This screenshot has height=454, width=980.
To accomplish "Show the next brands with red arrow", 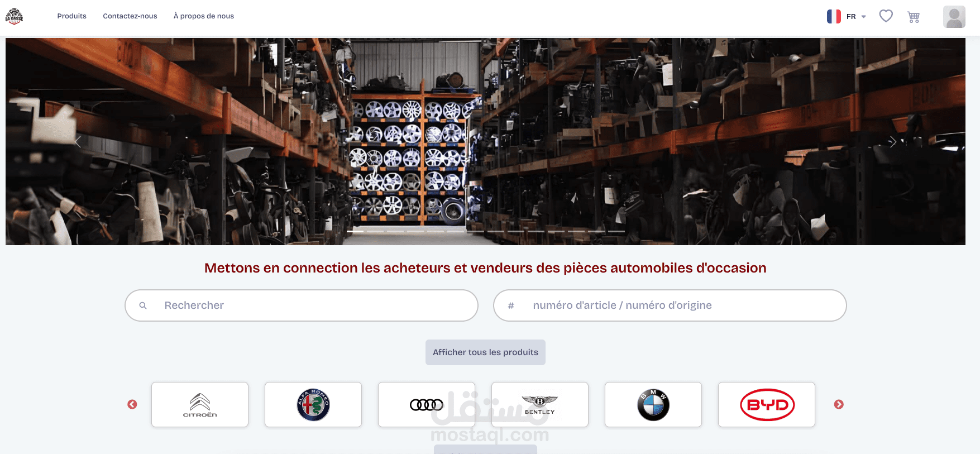I will 839,404.
